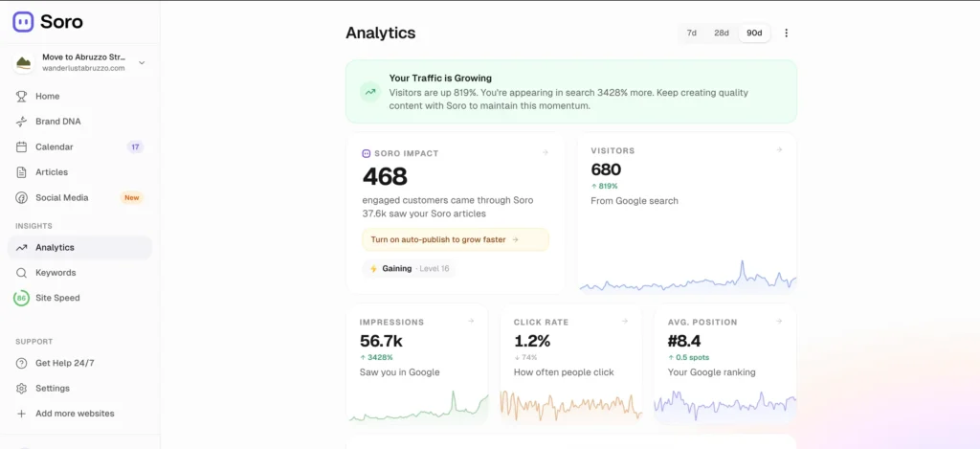Click the #8.4 average position value
The width and height of the screenshot is (980, 449).
click(x=684, y=341)
